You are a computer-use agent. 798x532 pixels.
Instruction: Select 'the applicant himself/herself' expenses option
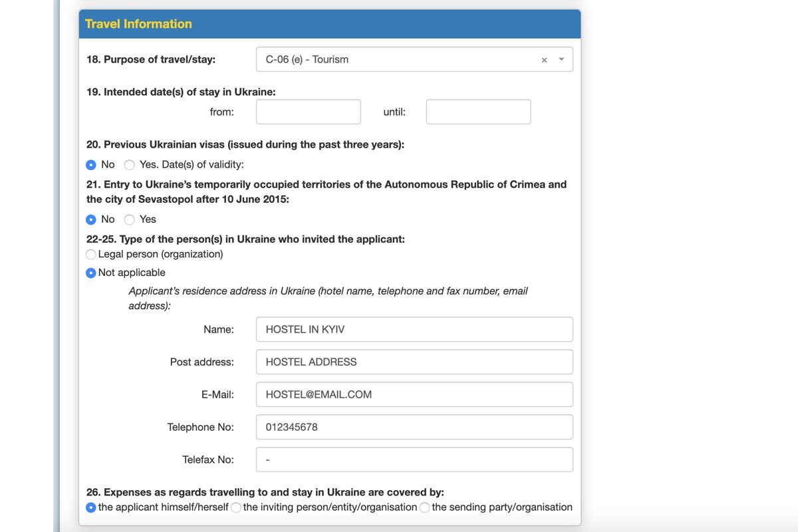pos(91,507)
